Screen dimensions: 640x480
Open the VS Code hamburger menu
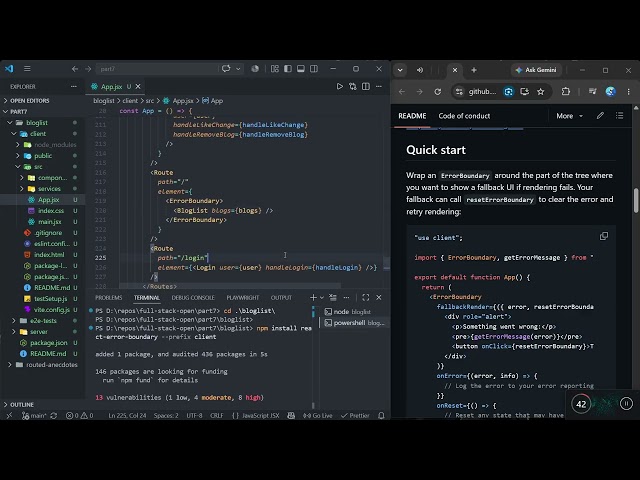27,69
